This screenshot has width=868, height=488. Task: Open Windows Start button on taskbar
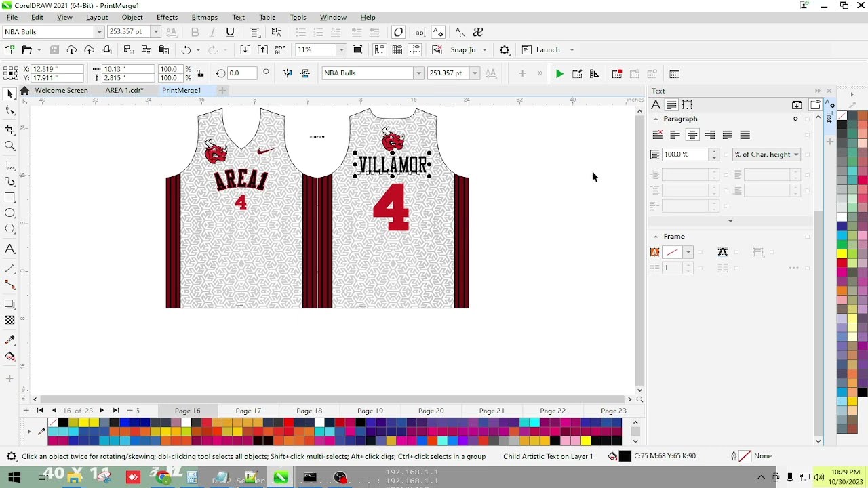pyautogui.click(x=14, y=478)
